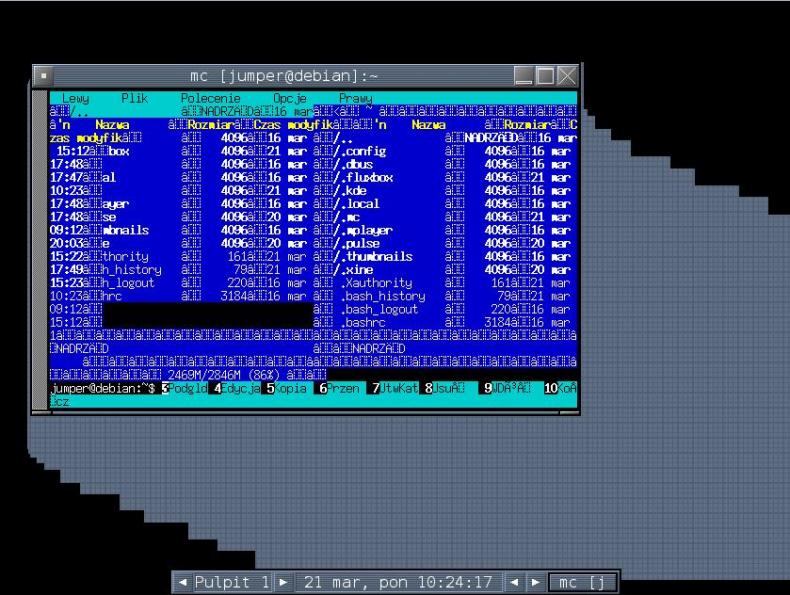This screenshot has height=595, width=790.
Task: Maximize the mc terminal window
Action: click(x=545, y=75)
